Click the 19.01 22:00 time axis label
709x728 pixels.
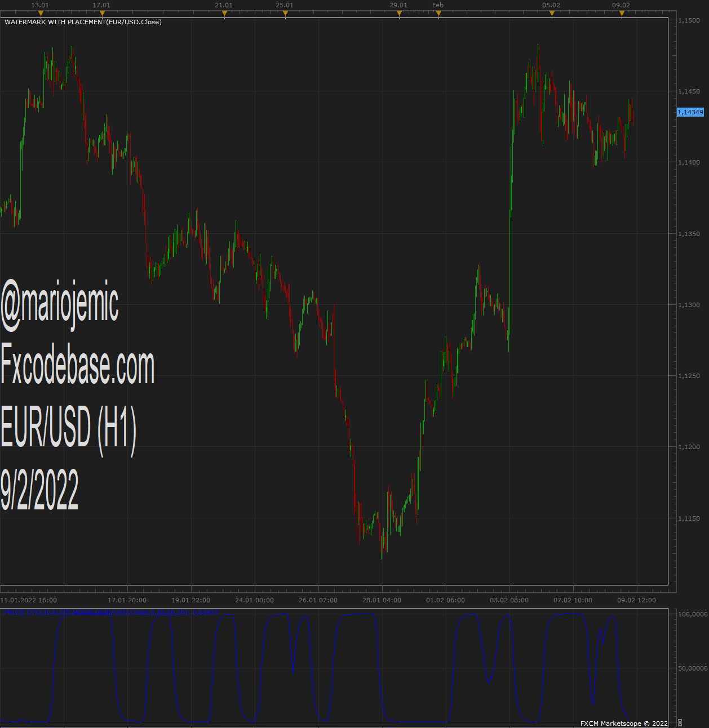pos(191,600)
